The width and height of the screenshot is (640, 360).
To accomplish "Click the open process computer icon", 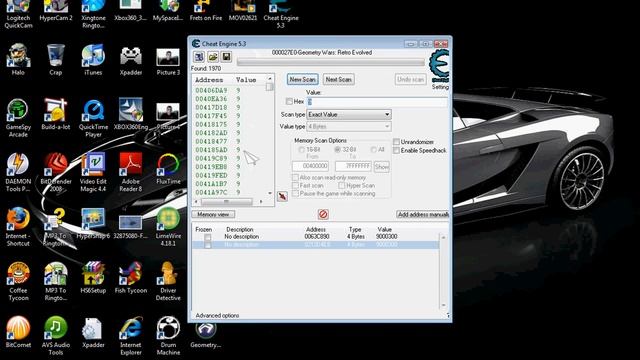I will pyautogui.click(x=199, y=57).
